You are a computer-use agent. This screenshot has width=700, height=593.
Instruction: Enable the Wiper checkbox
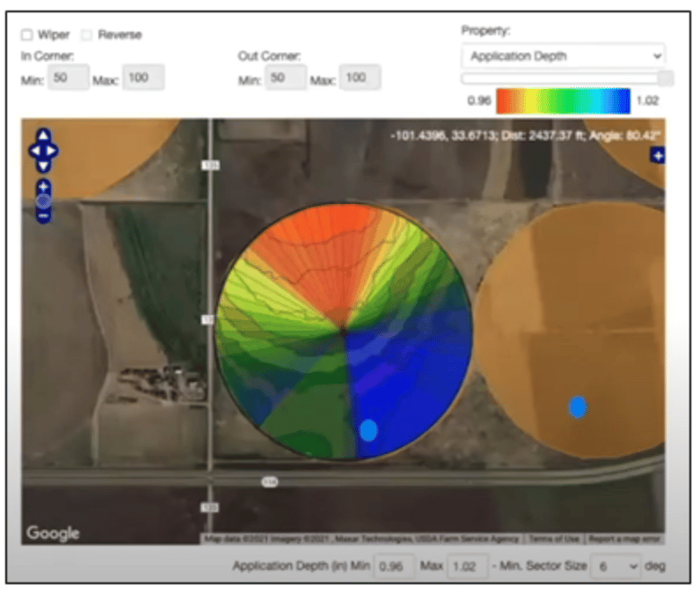click(27, 35)
